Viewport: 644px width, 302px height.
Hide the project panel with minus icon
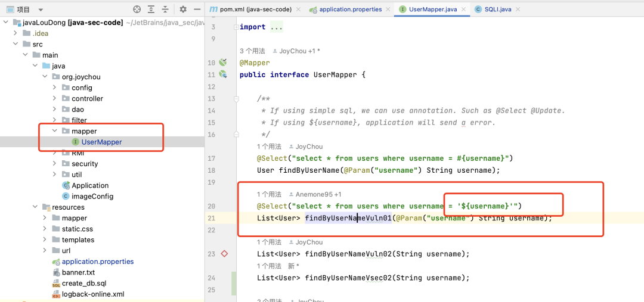click(x=197, y=9)
